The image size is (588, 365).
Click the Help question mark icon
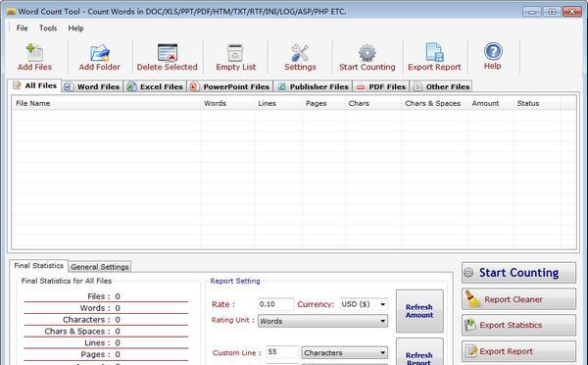point(493,51)
